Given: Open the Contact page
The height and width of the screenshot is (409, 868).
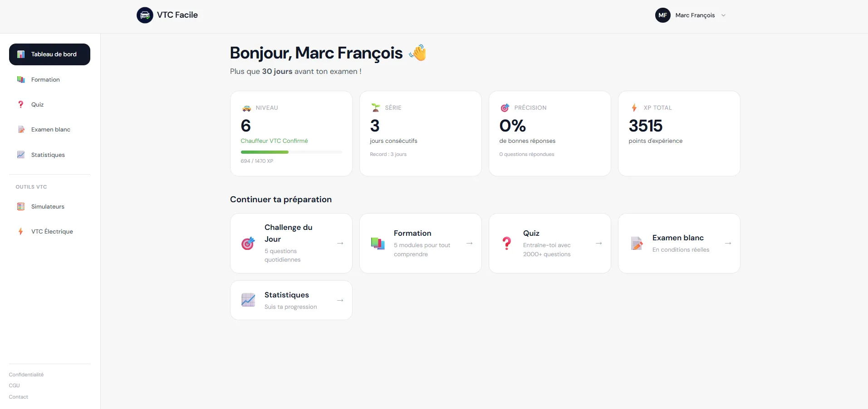Looking at the screenshot, I should click(x=18, y=397).
